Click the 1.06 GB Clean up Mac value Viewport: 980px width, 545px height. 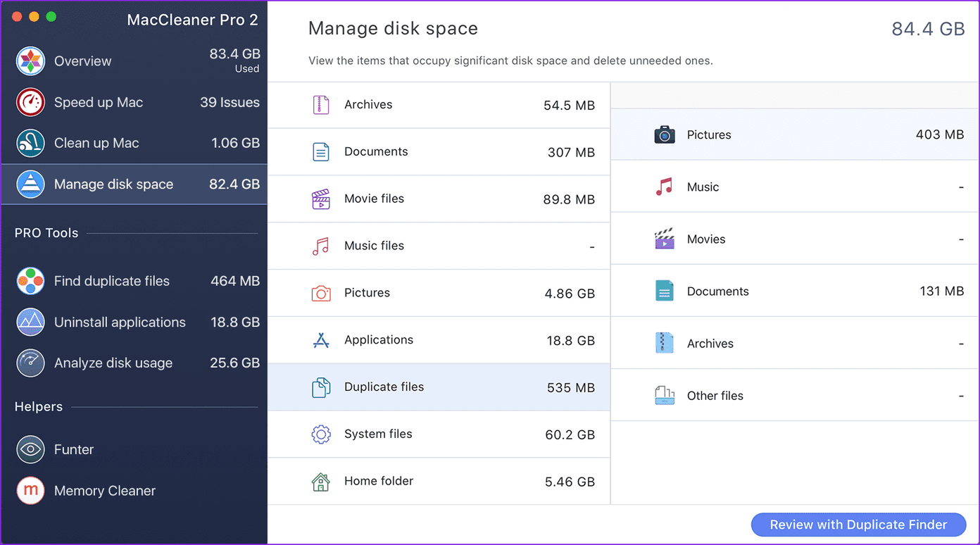(x=235, y=143)
